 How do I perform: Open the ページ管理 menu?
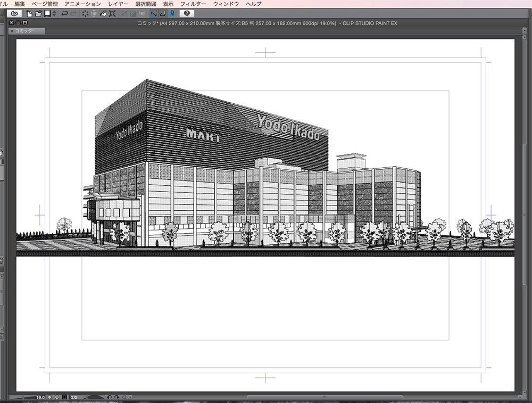click(45, 4)
